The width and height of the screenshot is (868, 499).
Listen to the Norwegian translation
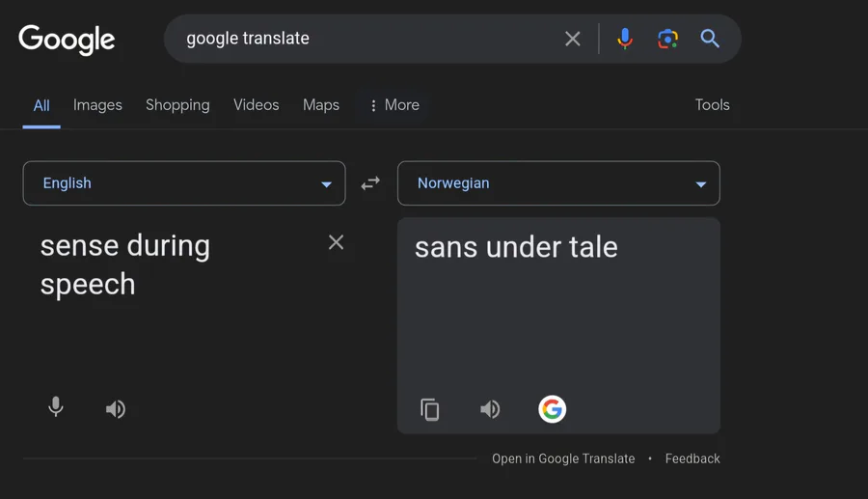click(490, 409)
